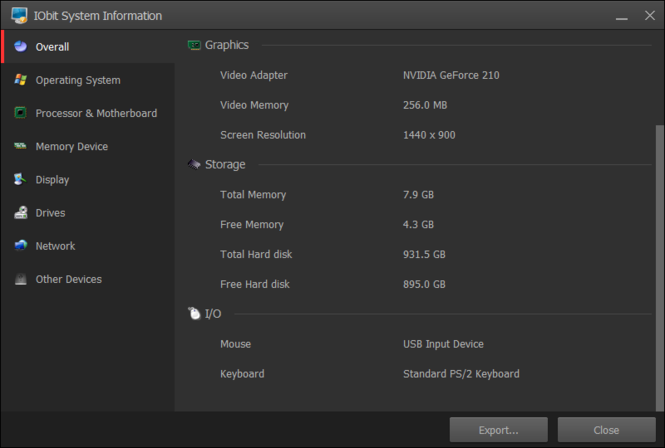Click the Export... button
Screen dimensions: 665x448
(499, 430)
